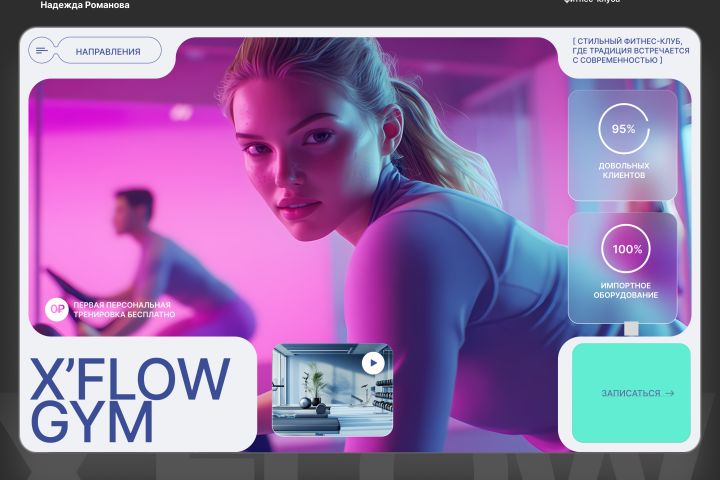Play the gym interior video
This screenshot has height=480, width=720.
pyautogui.click(x=373, y=363)
